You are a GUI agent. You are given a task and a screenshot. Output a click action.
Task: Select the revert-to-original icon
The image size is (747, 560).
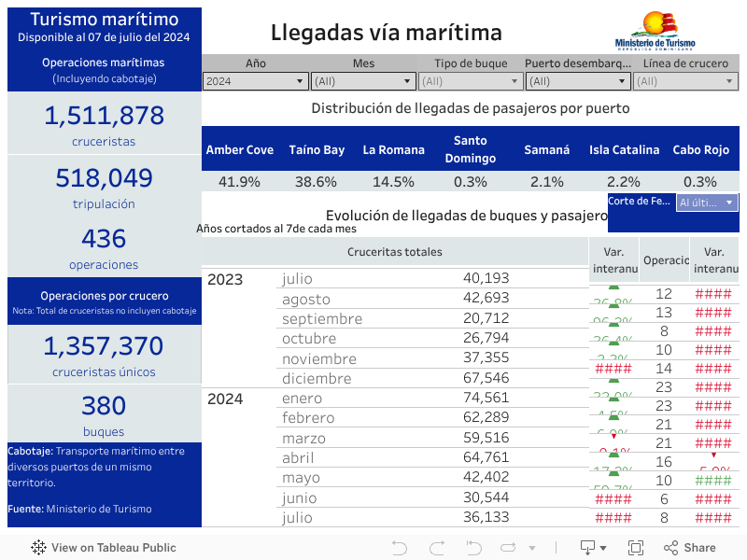click(x=472, y=548)
